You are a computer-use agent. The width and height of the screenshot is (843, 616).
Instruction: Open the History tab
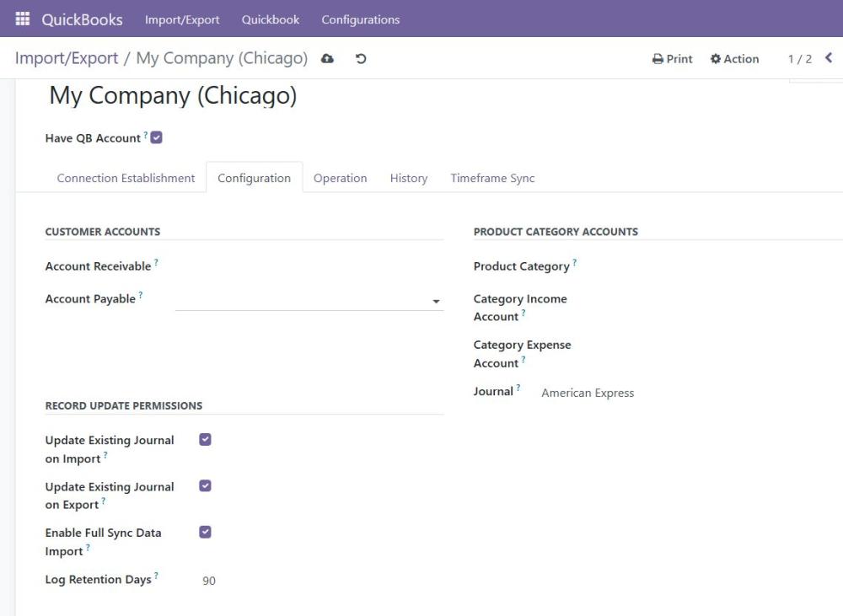click(409, 178)
